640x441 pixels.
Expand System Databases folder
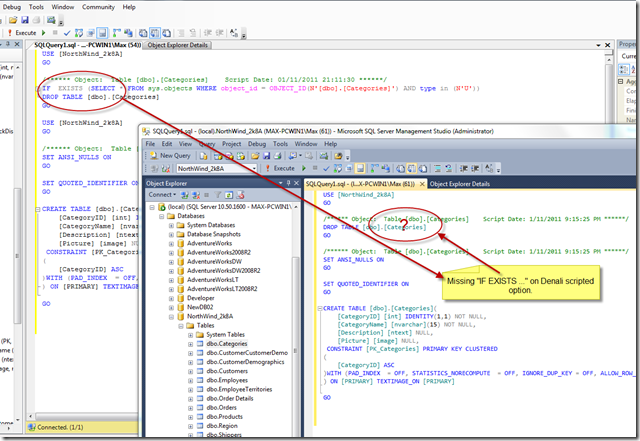point(171,225)
